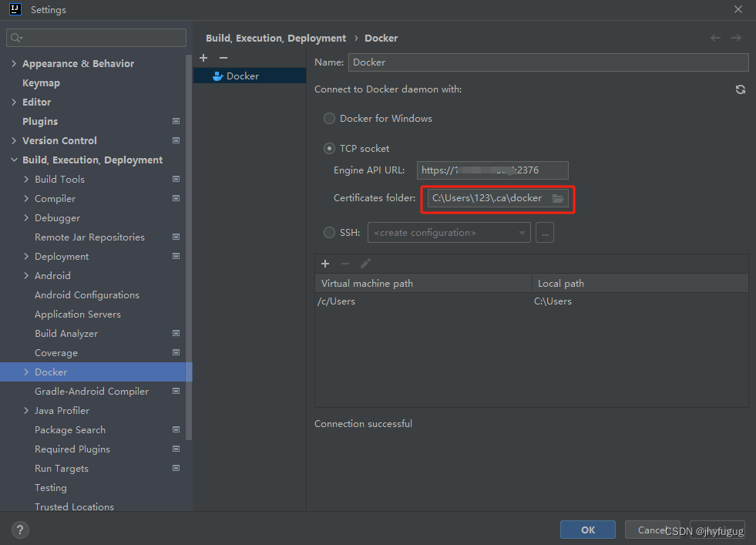Click the refresh connection icon
756x545 pixels.
click(x=740, y=89)
